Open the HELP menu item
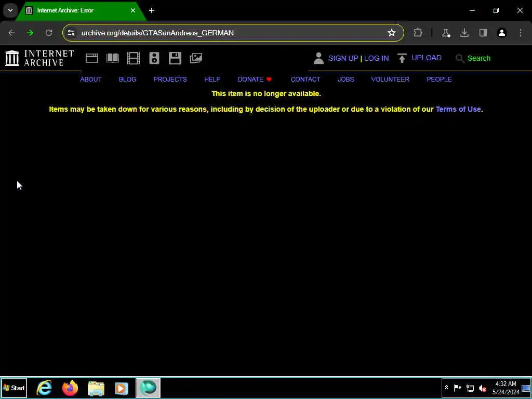 click(x=212, y=79)
